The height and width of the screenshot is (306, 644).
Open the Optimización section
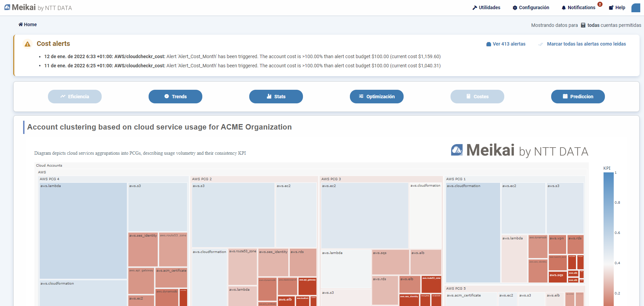(x=377, y=97)
